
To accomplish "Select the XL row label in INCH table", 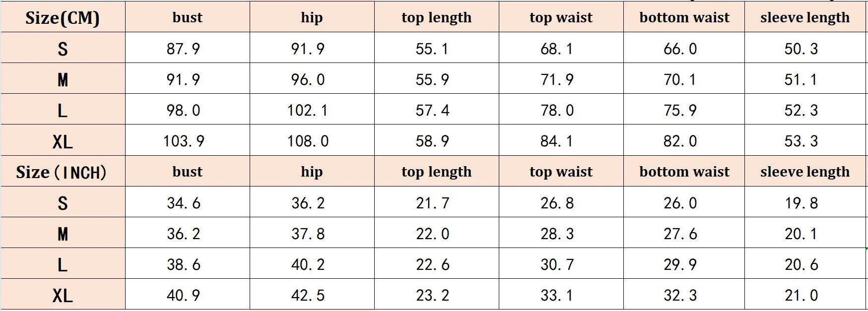I will click(63, 295).
